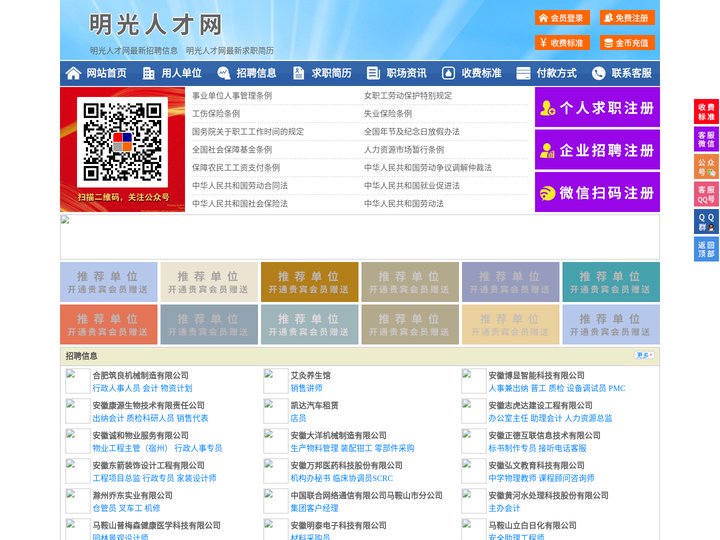This screenshot has width=720, height=540.
Task: Click the card icon beside 付款方式
Action: (523, 73)
